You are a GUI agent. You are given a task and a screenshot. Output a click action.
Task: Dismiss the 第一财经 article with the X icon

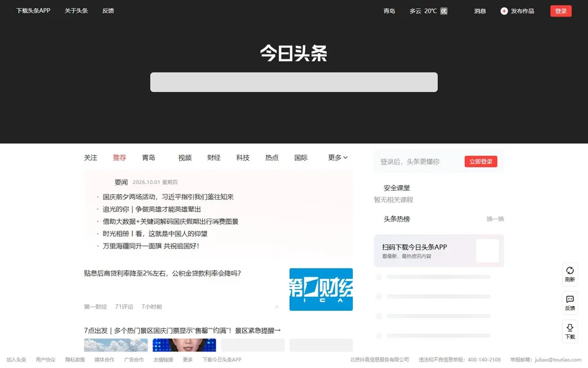(276, 307)
